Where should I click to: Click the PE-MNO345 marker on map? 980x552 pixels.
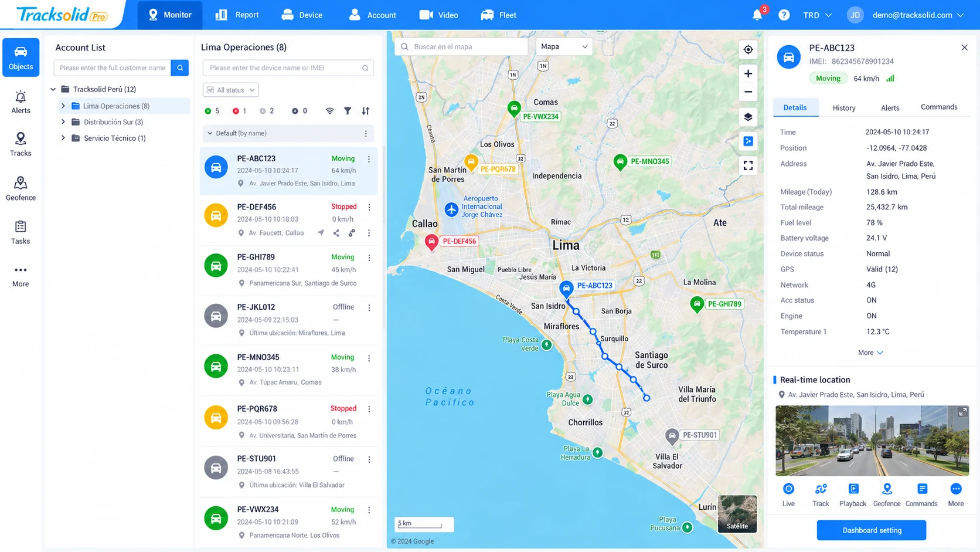[x=620, y=162]
